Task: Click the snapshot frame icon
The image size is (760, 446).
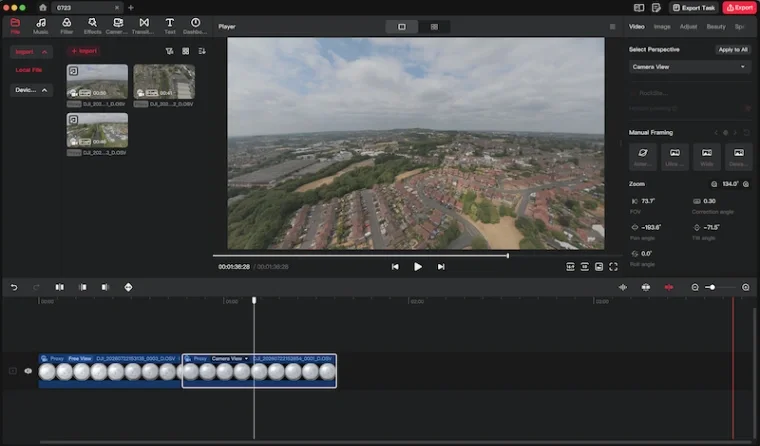Action: click(599, 267)
